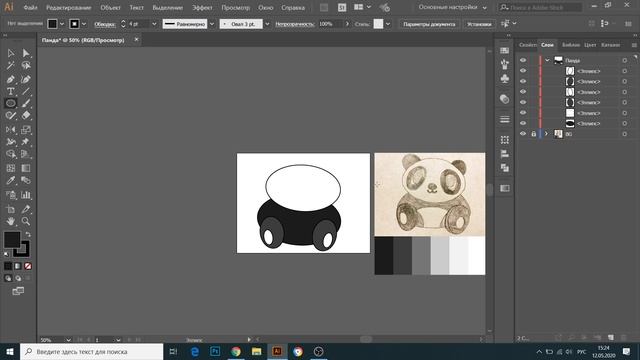Pick the Paintbrush tool
The height and width of the screenshot is (360, 640).
(x=26, y=103)
